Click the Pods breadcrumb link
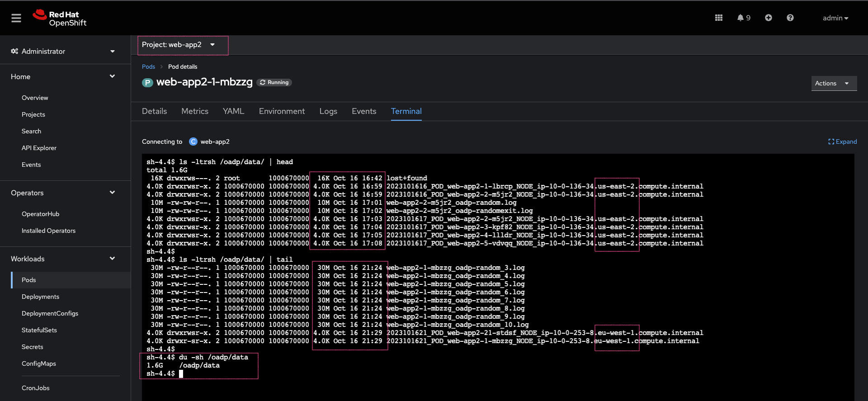The height and width of the screenshot is (401, 868). click(x=148, y=67)
